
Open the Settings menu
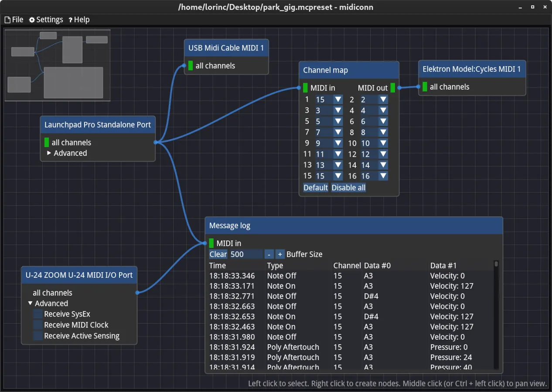point(46,20)
